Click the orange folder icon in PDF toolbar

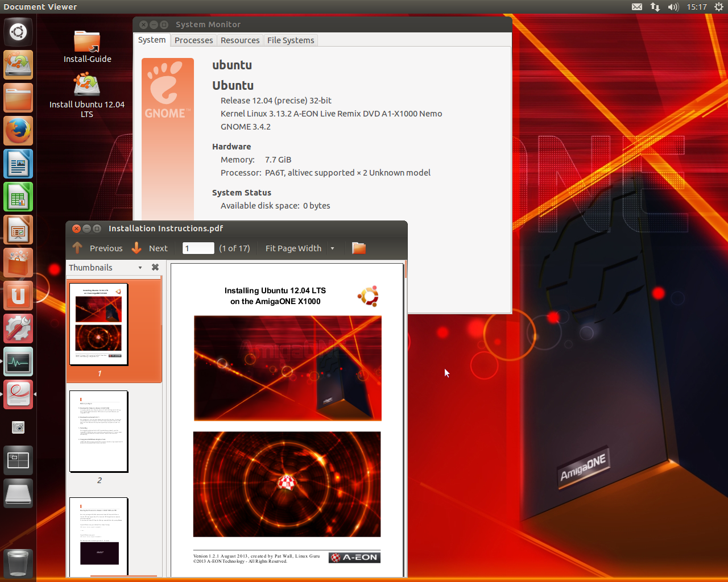(x=358, y=248)
